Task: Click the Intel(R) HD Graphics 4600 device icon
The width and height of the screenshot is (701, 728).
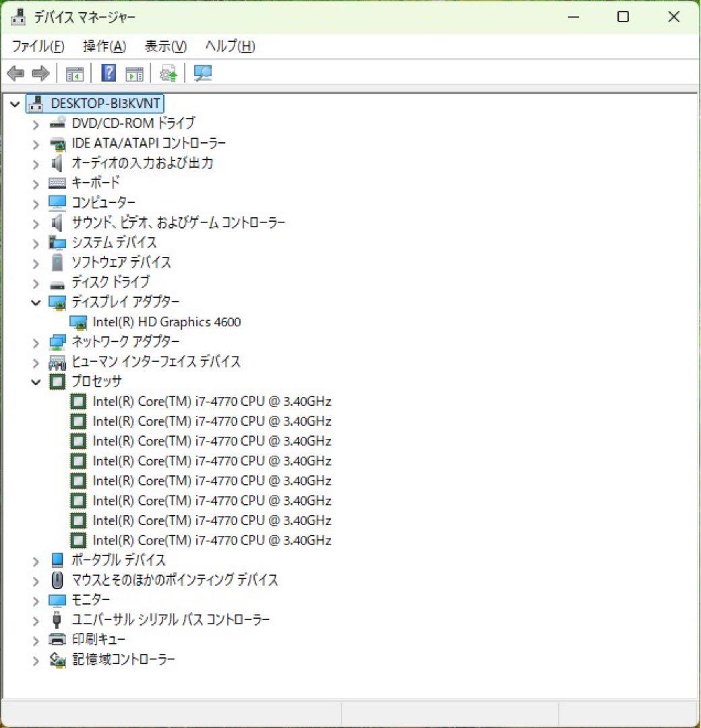Action: point(79,322)
